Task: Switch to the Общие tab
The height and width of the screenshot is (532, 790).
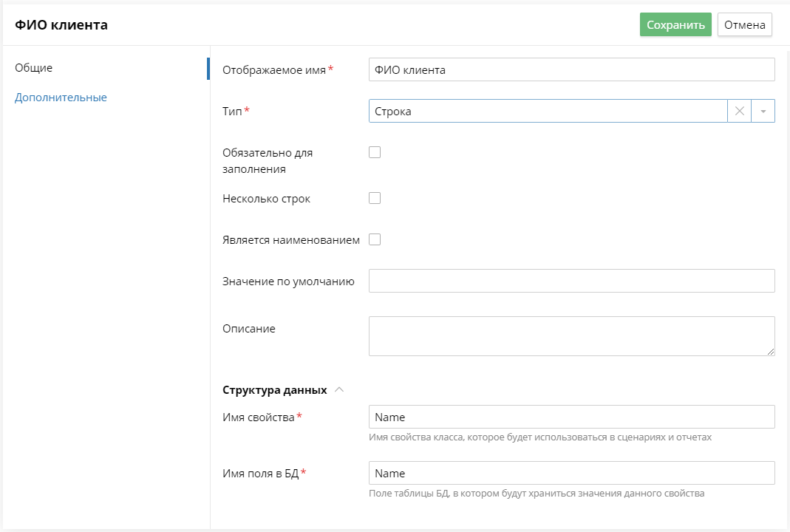Action: pos(34,68)
